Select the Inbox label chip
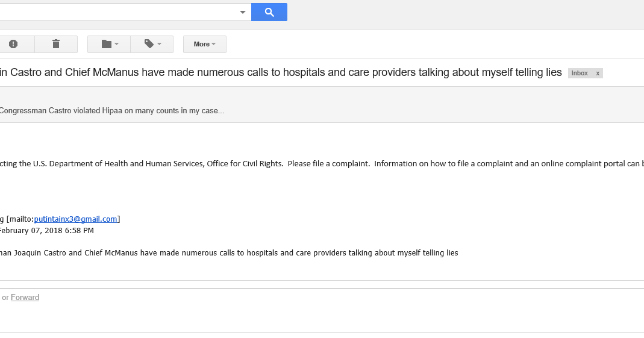 pyautogui.click(x=580, y=74)
